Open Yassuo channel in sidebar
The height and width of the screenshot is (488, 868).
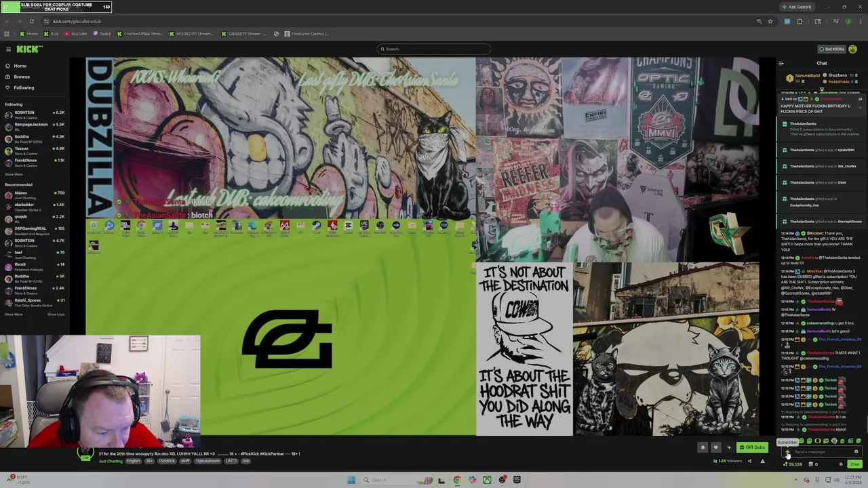(34, 150)
